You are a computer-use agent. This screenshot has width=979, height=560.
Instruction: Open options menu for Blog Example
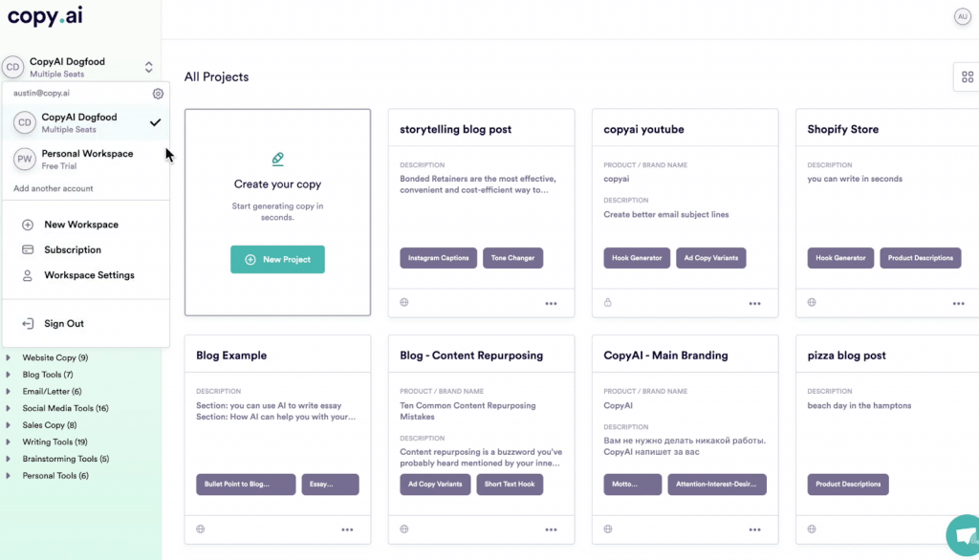(347, 529)
